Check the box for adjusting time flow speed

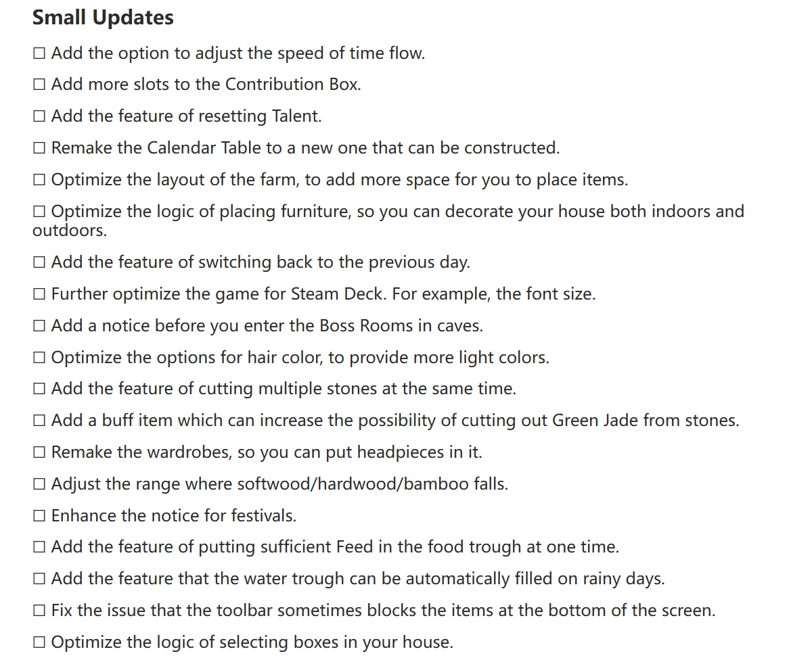coord(39,53)
